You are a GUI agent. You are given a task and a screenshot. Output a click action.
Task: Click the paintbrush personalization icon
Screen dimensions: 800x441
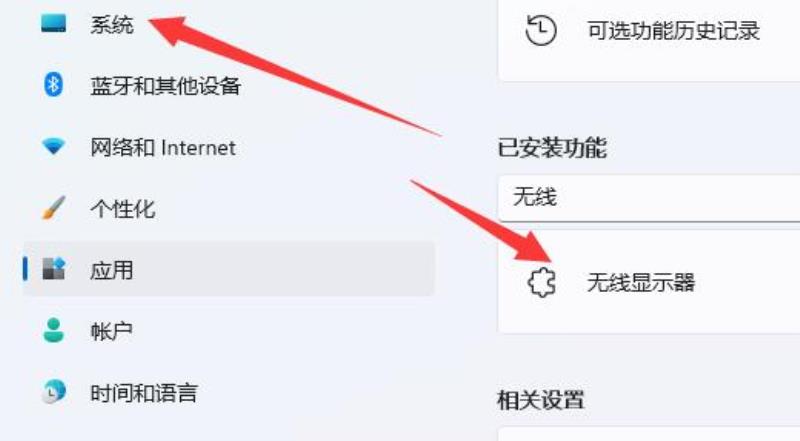click(54, 208)
